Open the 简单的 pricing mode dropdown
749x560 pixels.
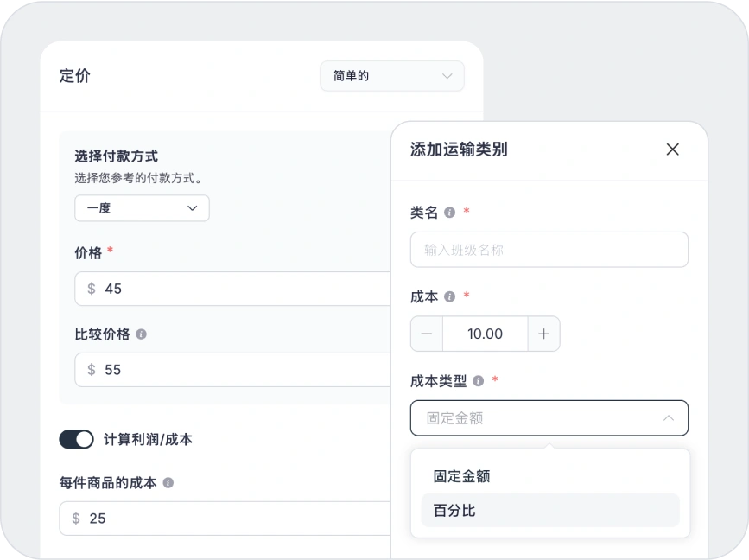(391, 76)
